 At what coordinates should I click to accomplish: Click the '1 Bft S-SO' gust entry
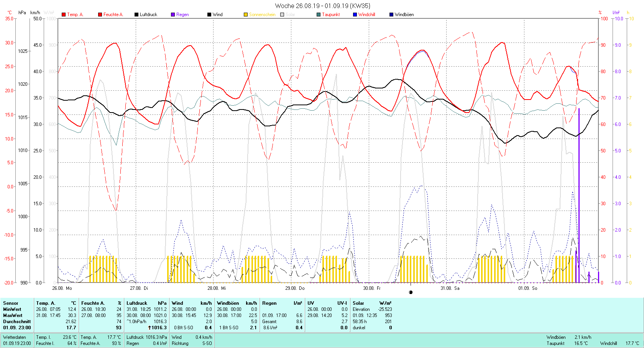tap(229, 328)
